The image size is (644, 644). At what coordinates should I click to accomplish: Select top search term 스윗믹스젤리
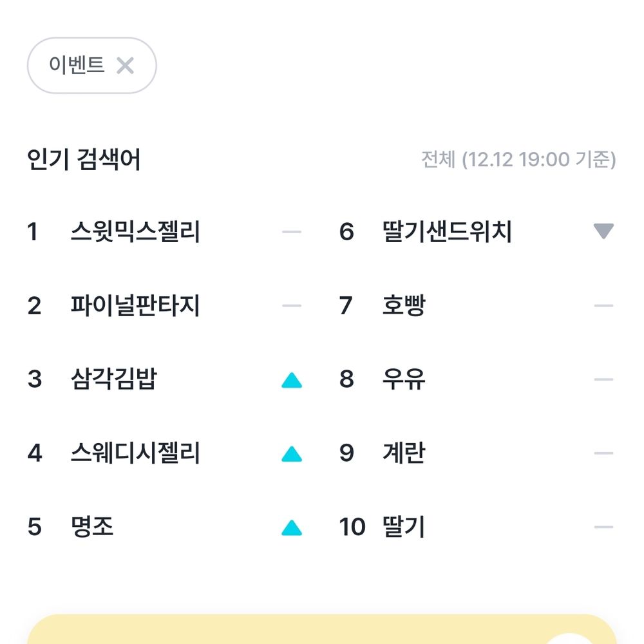tap(135, 232)
